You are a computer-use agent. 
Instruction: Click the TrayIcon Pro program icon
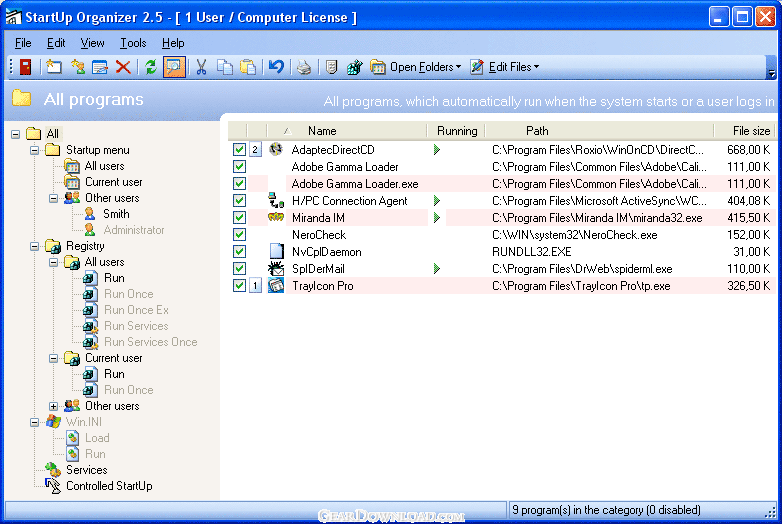(276, 286)
